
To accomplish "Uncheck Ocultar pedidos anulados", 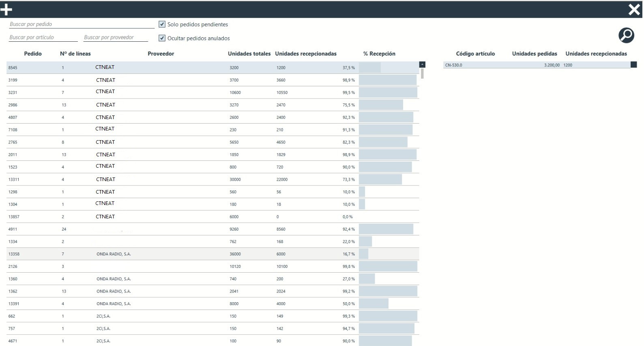I will pyautogui.click(x=162, y=38).
